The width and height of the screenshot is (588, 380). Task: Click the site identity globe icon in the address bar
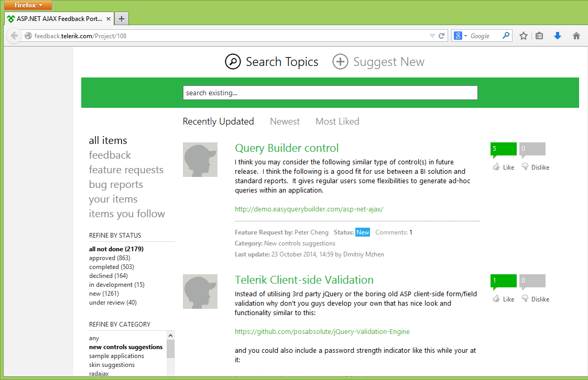click(28, 36)
